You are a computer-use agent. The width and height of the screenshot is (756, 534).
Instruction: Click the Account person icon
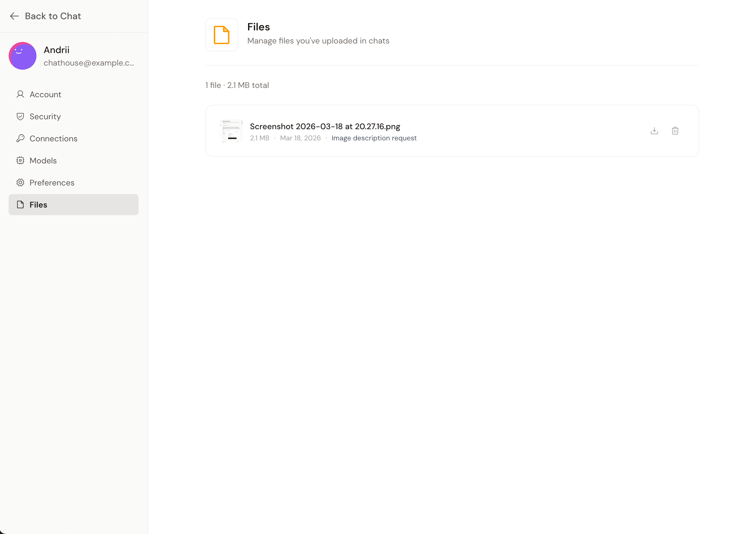tap(20, 94)
